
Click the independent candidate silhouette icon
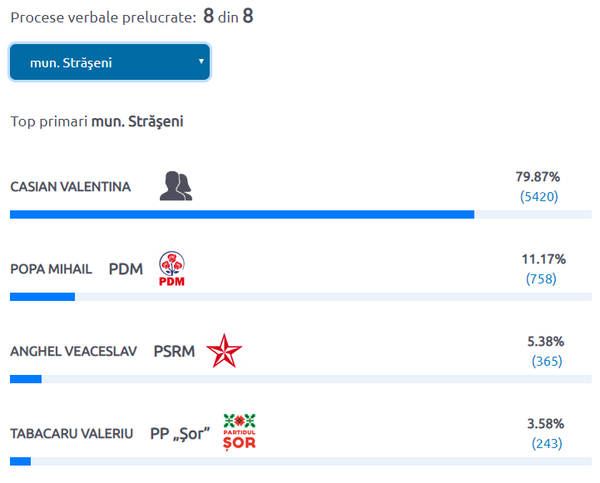(x=175, y=186)
